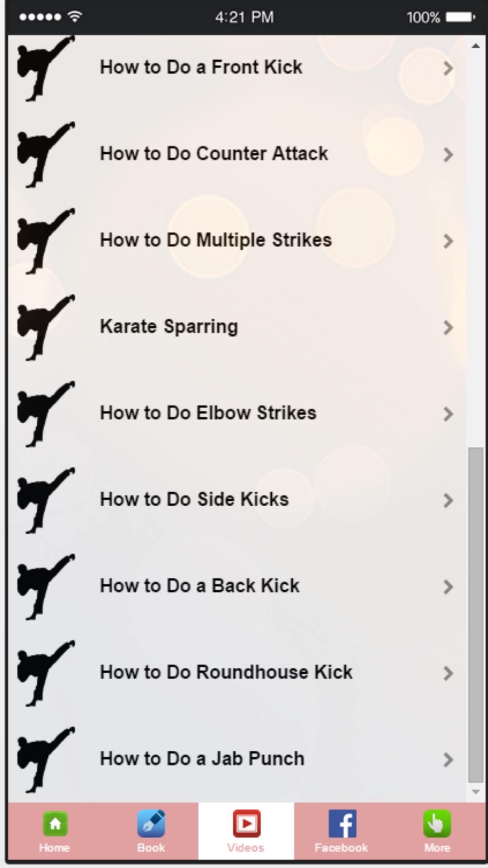
Task: Click karate silhouette beside Karate Sparring
Action: pyautogui.click(x=46, y=327)
